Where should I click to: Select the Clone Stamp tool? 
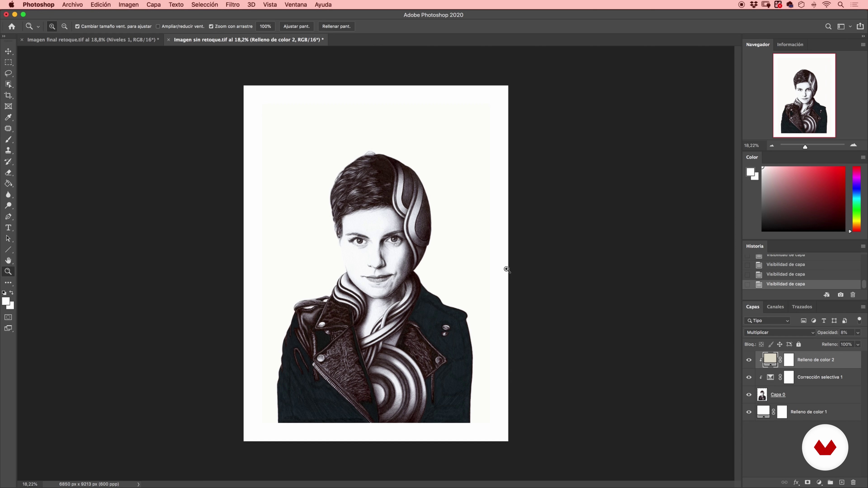[x=8, y=150]
